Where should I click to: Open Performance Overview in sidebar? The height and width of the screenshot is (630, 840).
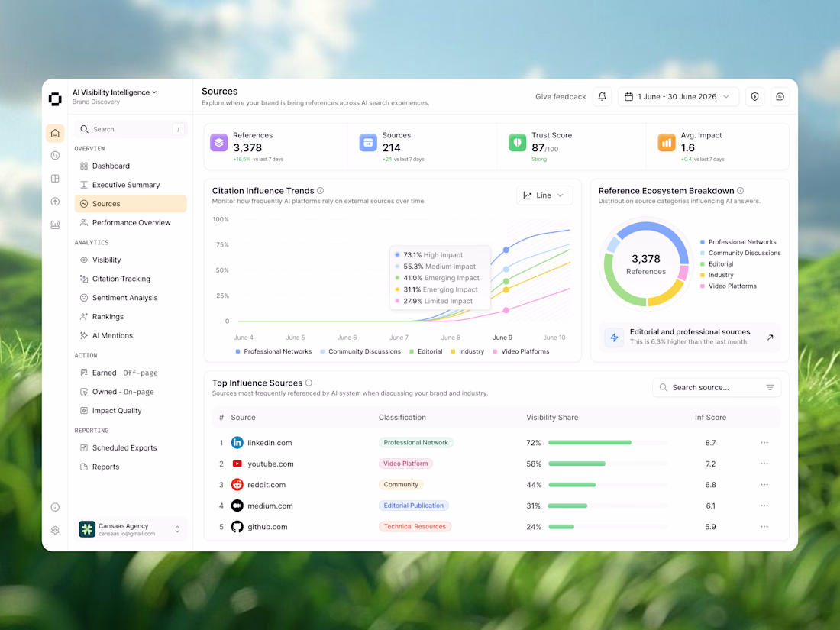(x=130, y=222)
